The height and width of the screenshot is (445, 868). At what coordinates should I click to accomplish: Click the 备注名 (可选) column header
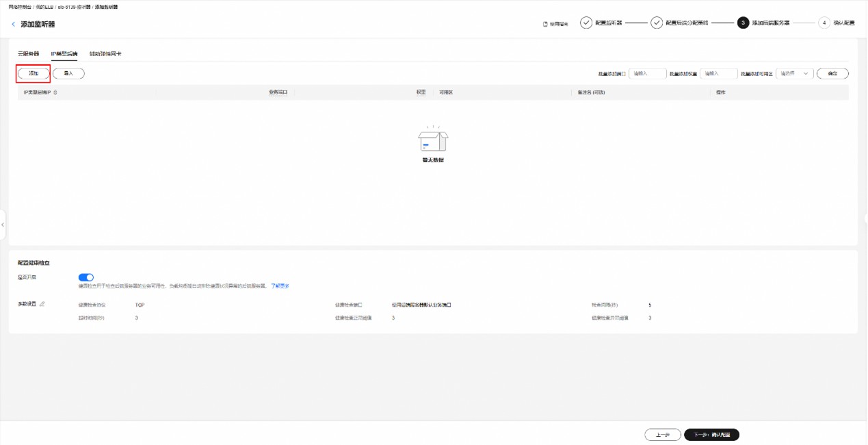pyautogui.click(x=592, y=92)
